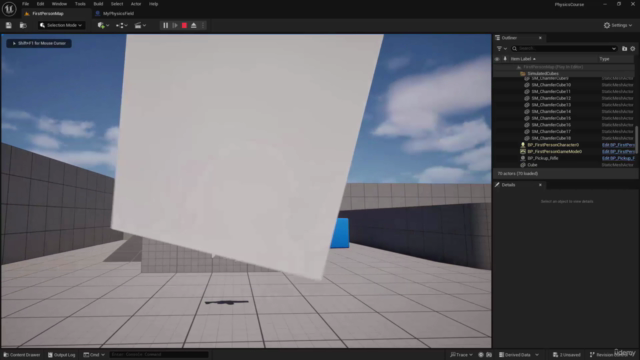Open the Output Log
Viewport: 640px width, 360px height.
(62, 355)
